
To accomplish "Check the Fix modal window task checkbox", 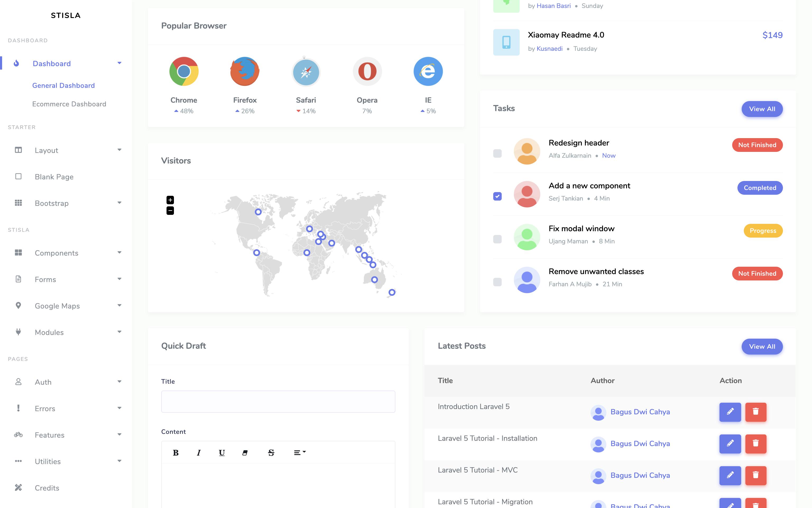I will (497, 239).
